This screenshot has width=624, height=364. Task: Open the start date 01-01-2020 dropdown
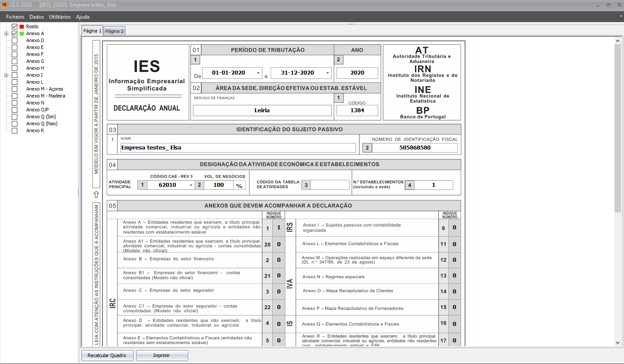click(258, 73)
